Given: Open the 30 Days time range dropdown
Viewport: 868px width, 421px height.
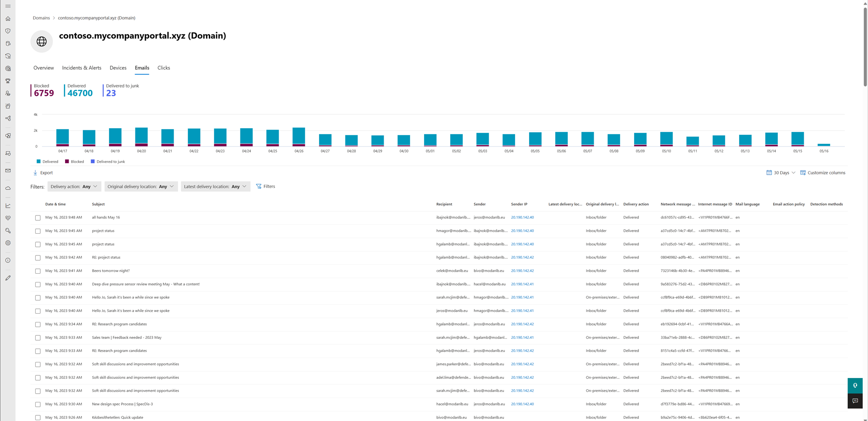Looking at the screenshot, I should click(781, 173).
